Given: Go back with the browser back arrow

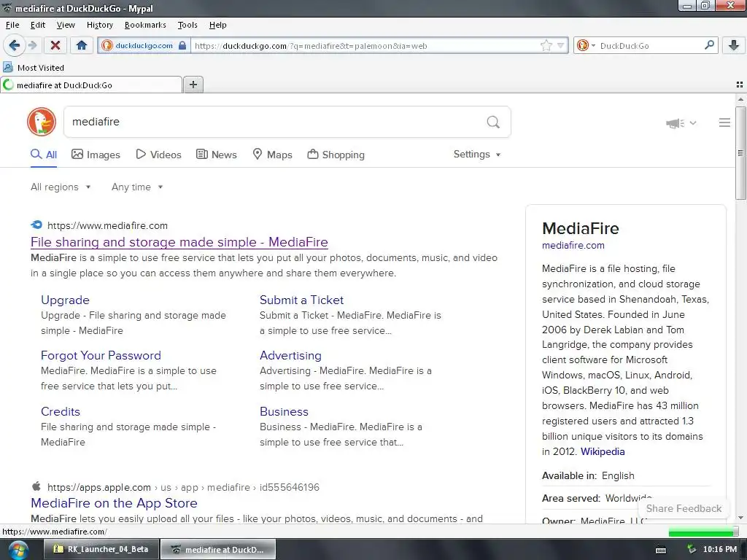Looking at the screenshot, I should pyautogui.click(x=14, y=45).
